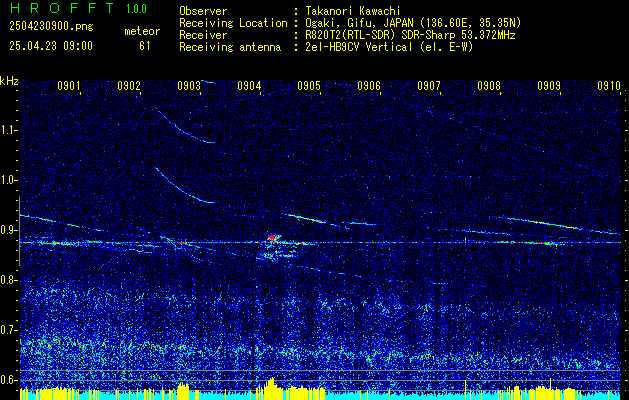Click time marker 0907
This screenshot has width=629, height=400.
[x=429, y=85]
